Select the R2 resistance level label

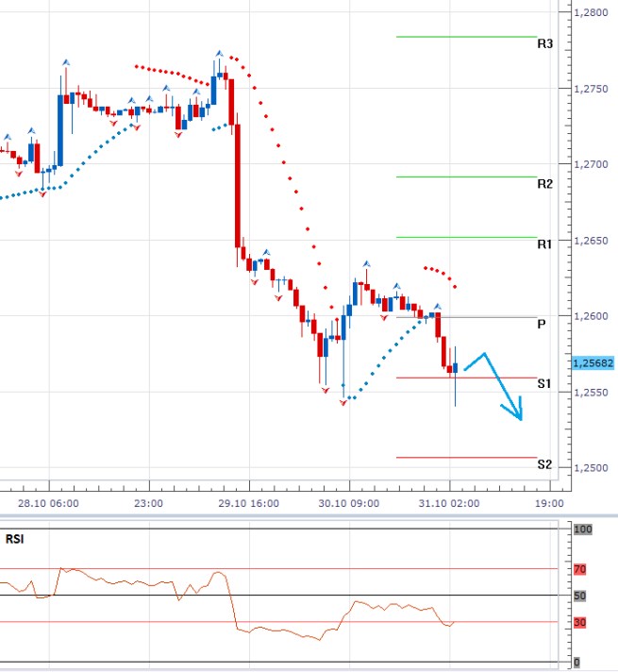[544, 184]
